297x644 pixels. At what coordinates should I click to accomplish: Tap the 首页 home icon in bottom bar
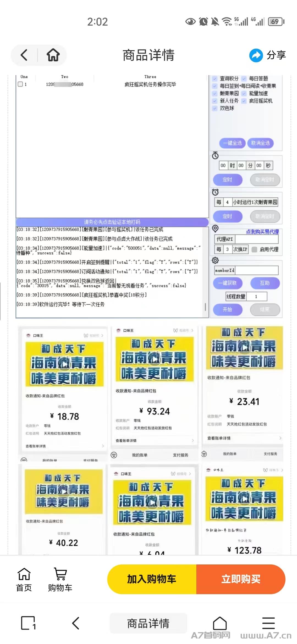[x=24, y=580]
